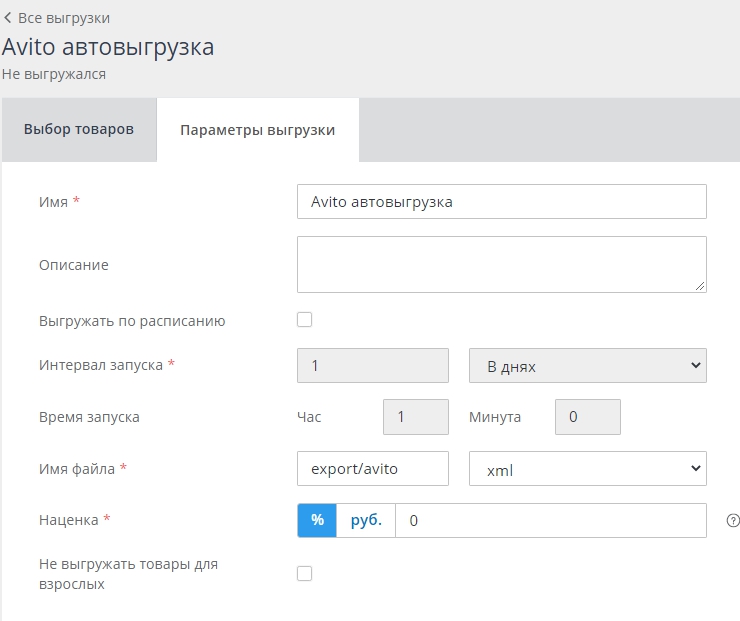Screen dimensions: 740x621
Task: Grab the Описание textarea resize handle
Action: (701, 287)
